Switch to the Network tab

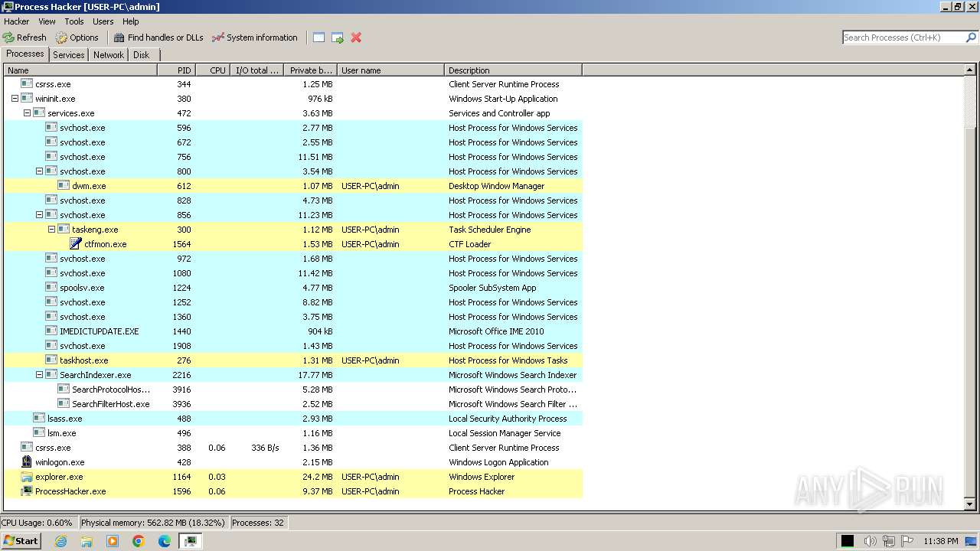click(x=109, y=55)
